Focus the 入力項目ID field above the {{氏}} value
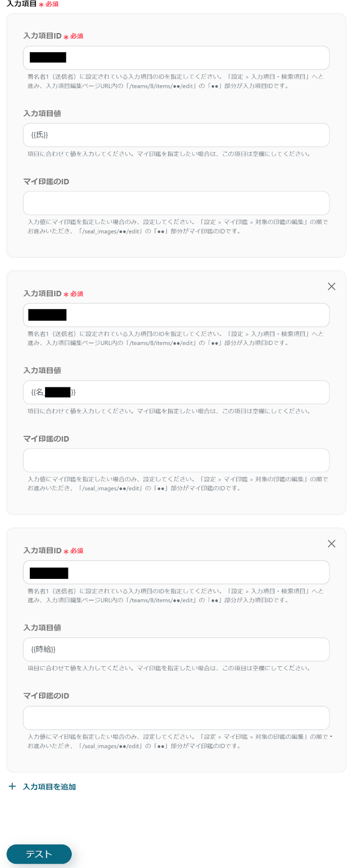This screenshot has height=868, width=359. 176,58
